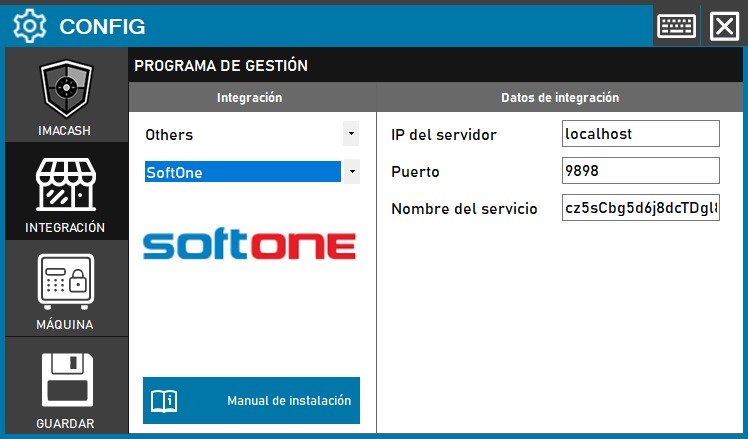748x439 pixels.
Task: Focus the Puerto field showing 9898
Action: [641, 171]
